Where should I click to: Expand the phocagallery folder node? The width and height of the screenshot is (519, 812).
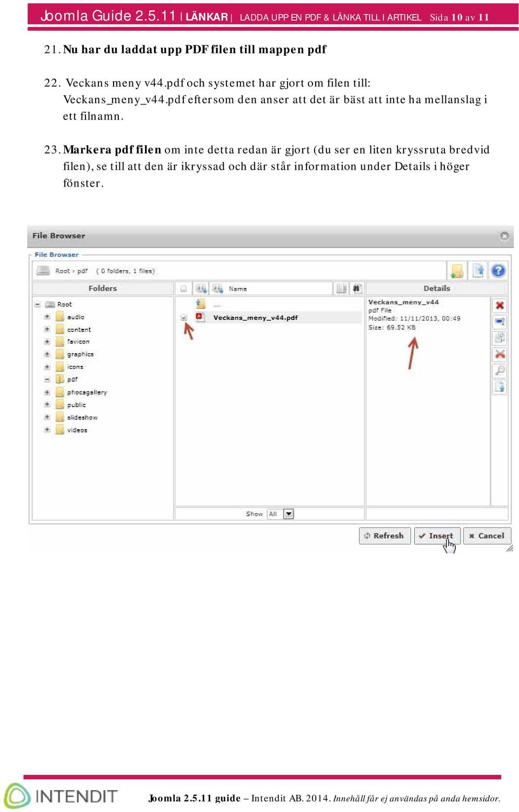(x=47, y=392)
